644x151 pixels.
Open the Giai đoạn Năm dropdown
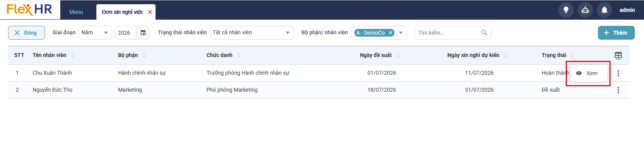coord(95,33)
